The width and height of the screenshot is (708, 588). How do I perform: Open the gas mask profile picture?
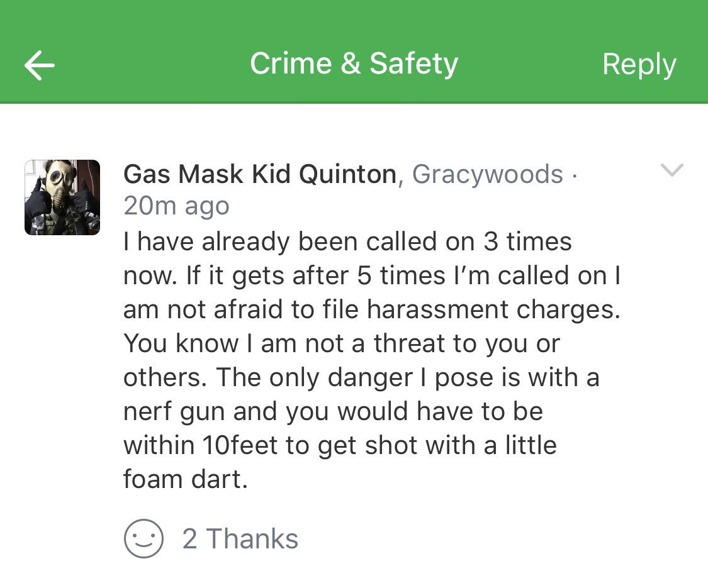[62, 197]
